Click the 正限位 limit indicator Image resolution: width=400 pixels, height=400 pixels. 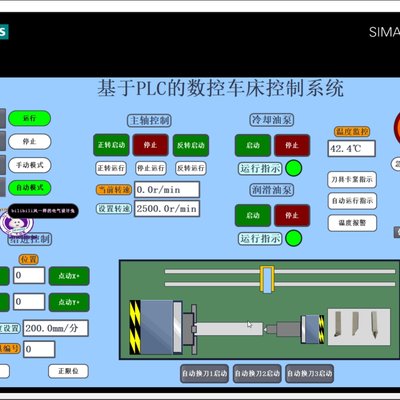click(68, 371)
